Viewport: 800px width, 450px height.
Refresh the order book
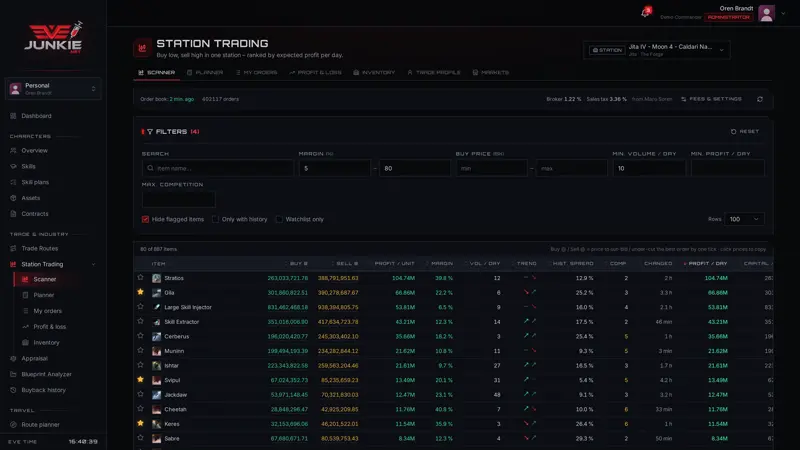(x=760, y=99)
